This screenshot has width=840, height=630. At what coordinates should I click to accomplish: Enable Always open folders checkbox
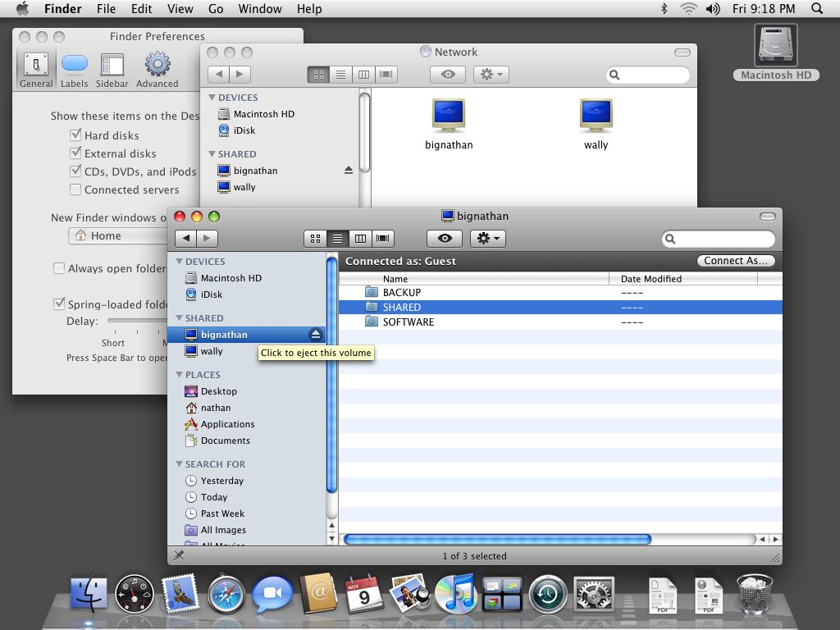(59, 268)
